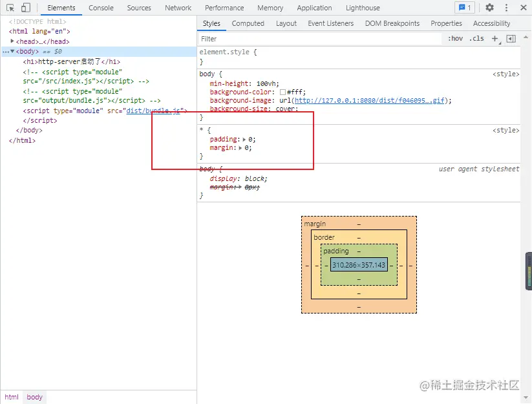Select the Accessibility sidebar tab
Viewport: 532px width, 404px height.
click(492, 23)
